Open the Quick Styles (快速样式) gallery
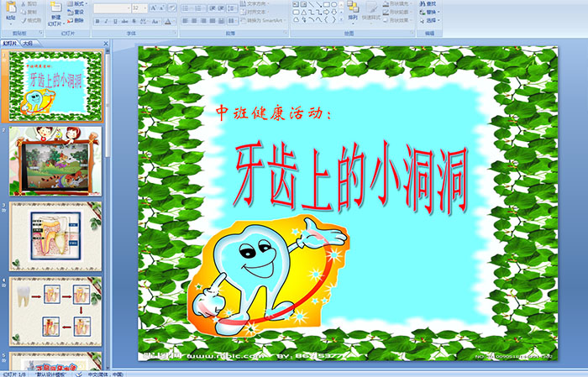 point(371,13)
